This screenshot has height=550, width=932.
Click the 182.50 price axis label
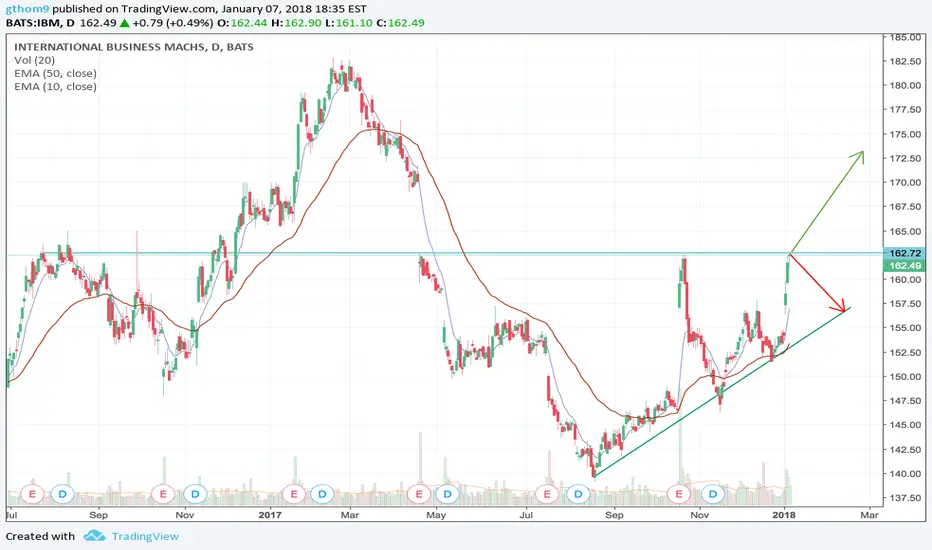tap(905, 61)
